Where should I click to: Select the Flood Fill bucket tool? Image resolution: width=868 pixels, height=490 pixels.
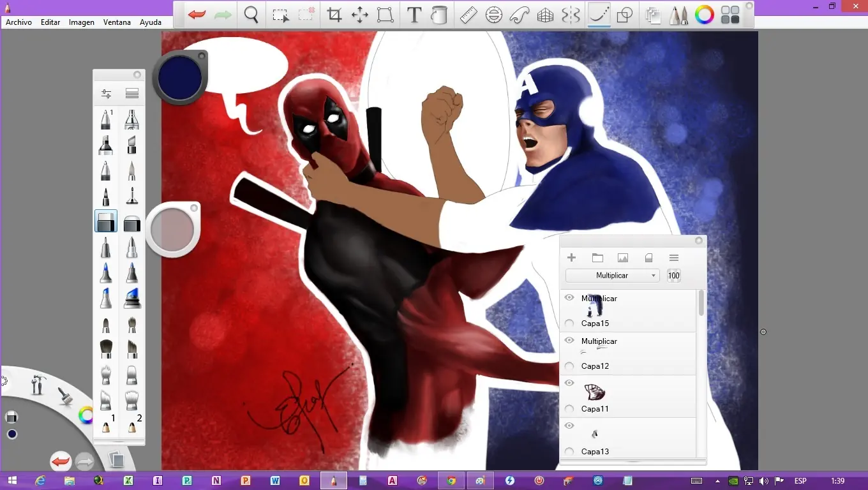click(439, 15)
